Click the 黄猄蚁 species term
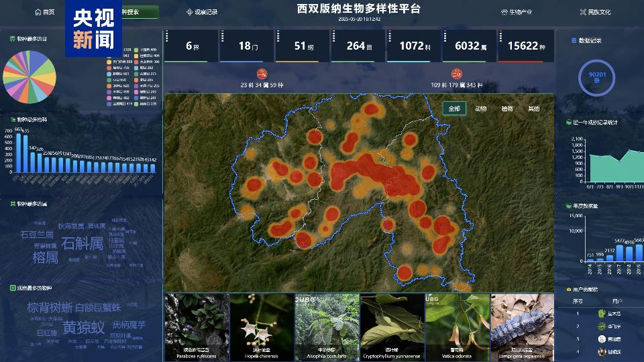The width and height of the screenshot is (644, 362). [x=84, y=327]
